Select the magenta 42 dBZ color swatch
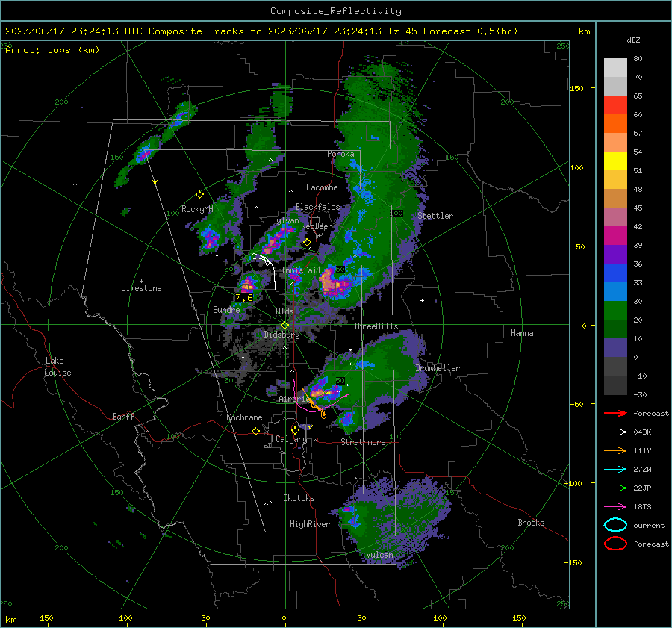The image size is (672, 628). (615, 235)
